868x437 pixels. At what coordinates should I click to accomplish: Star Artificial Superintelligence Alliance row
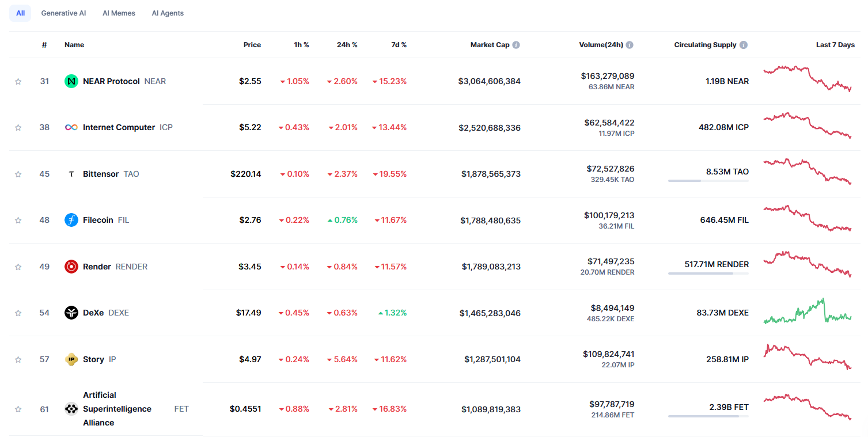click(x=18, y=409)
